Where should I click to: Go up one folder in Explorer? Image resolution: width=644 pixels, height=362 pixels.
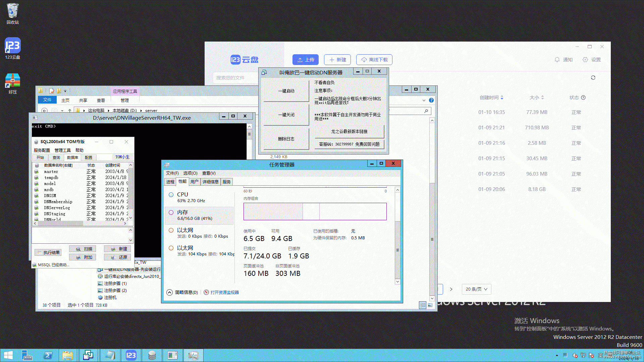coord(69,111)
